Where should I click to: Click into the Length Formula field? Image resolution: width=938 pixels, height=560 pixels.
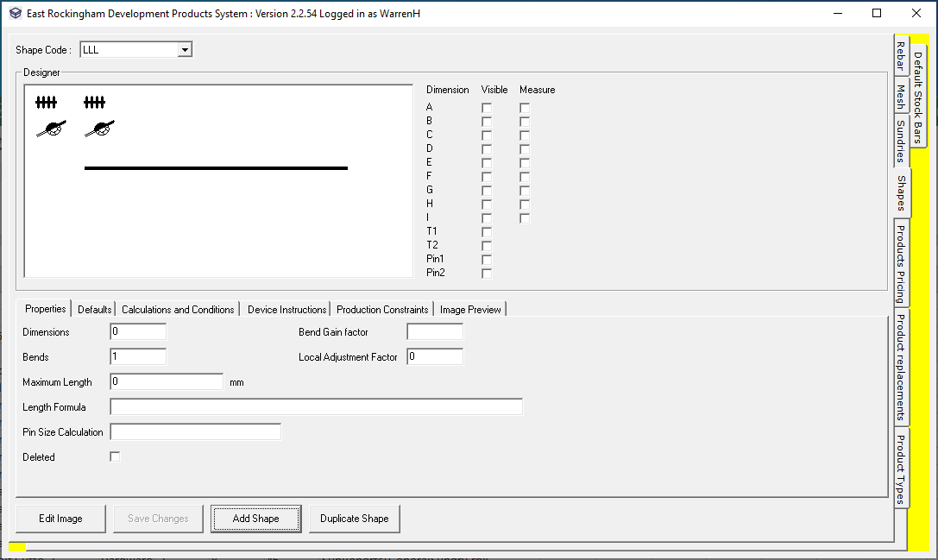point(316,407)
